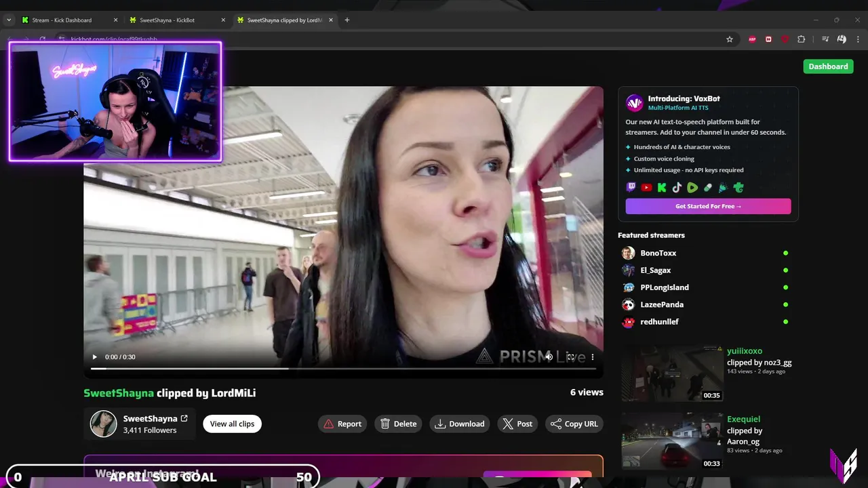Delete this clip
The image size is (868, 488).
click(398, 424)
